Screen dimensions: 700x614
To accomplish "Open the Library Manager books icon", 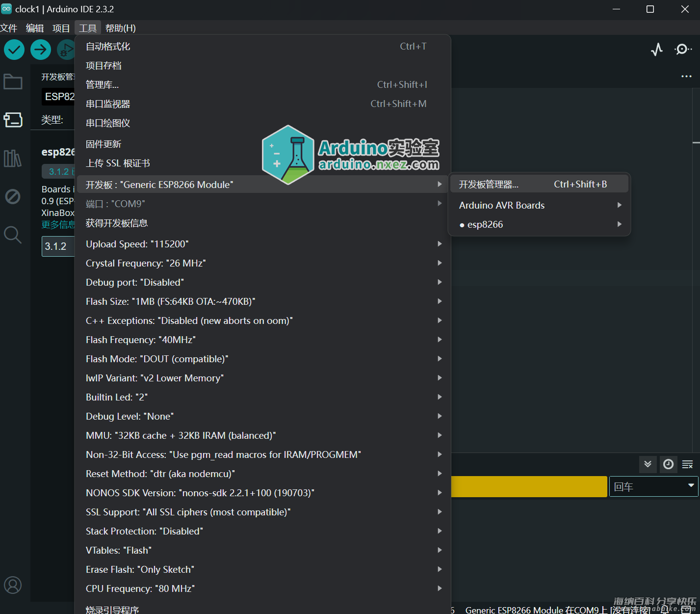I will click(x=13, y=158).
